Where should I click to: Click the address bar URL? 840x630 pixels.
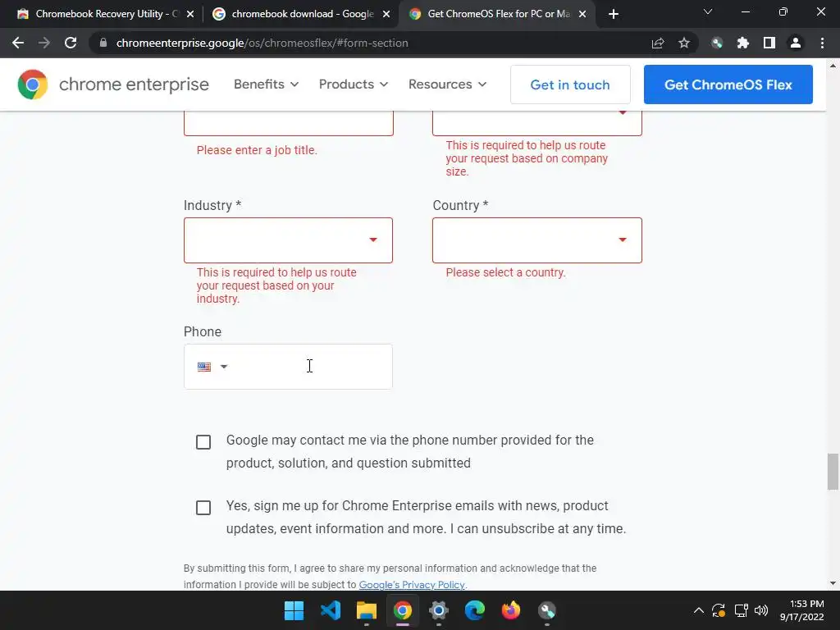pyautogui.click(x=262, y=43)
